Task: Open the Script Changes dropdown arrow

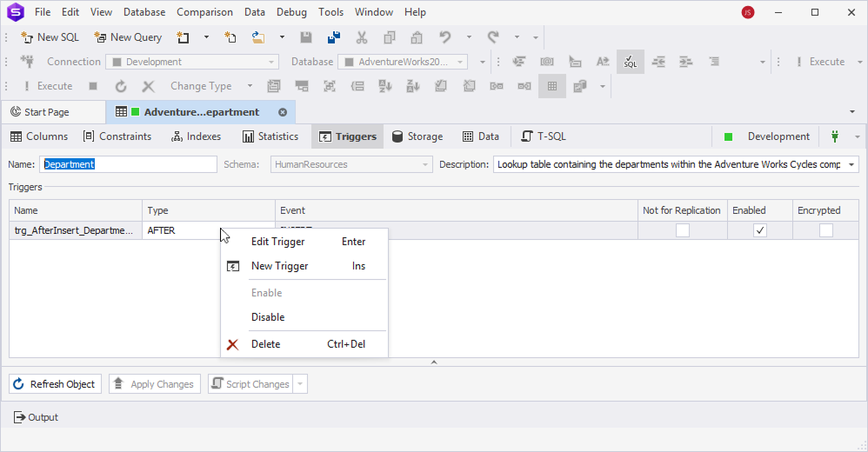Action: 300,384
